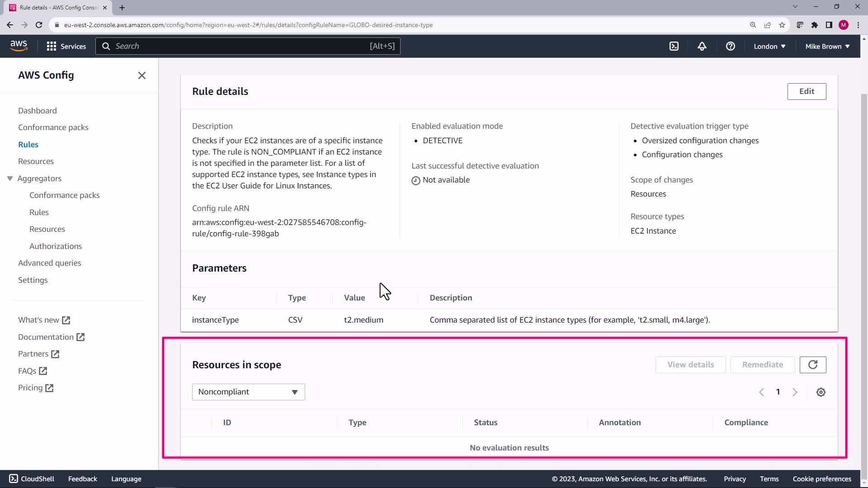
Task: Open Rules in the sidebar
Action: coord(28,145)
